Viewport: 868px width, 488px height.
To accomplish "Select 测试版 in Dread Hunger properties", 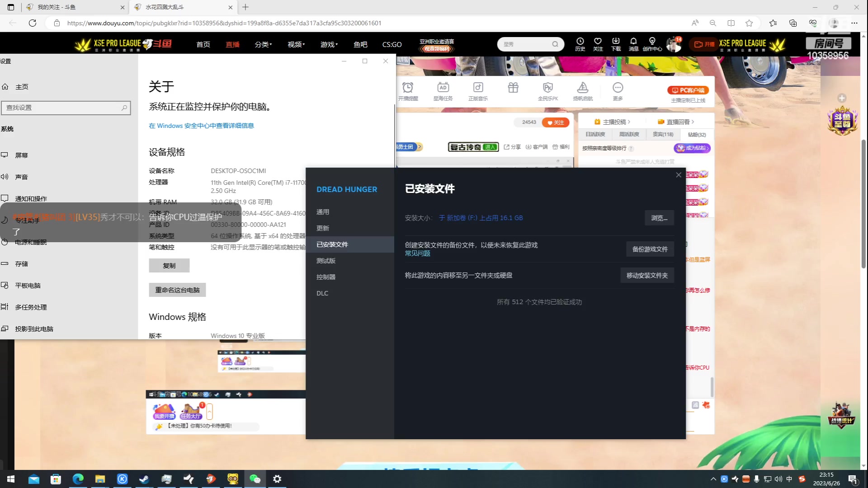I will (x=350, y=261).
